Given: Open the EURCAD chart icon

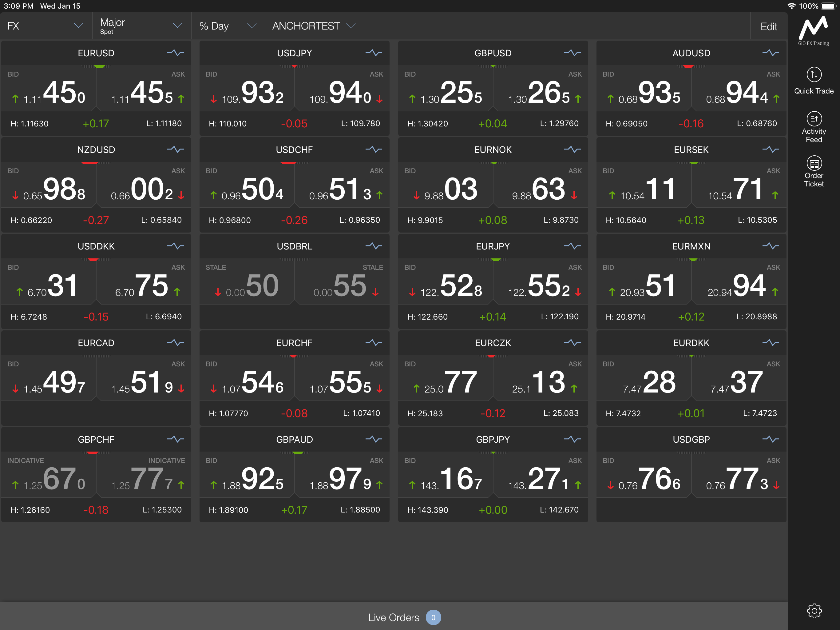Looking at the screenshot, I should click(x=176, y=342).
